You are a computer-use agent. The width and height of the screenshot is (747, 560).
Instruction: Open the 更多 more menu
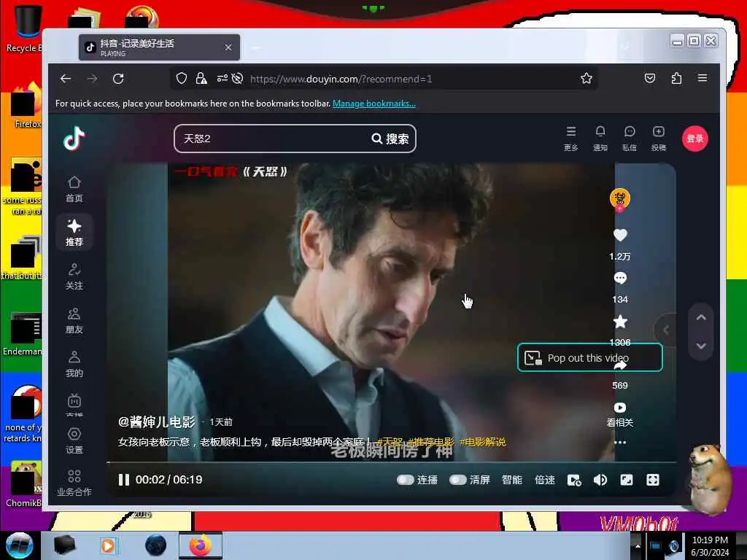pyautogui.click(x=571, y=139)
